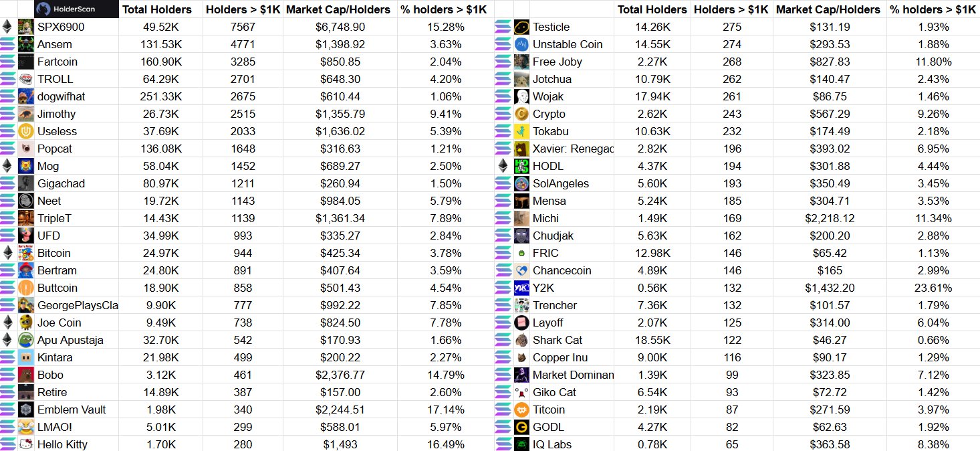This screenshot has height=451, width=980.
Task: Click the SPX6900 token icon
Action: click(26, 27)
